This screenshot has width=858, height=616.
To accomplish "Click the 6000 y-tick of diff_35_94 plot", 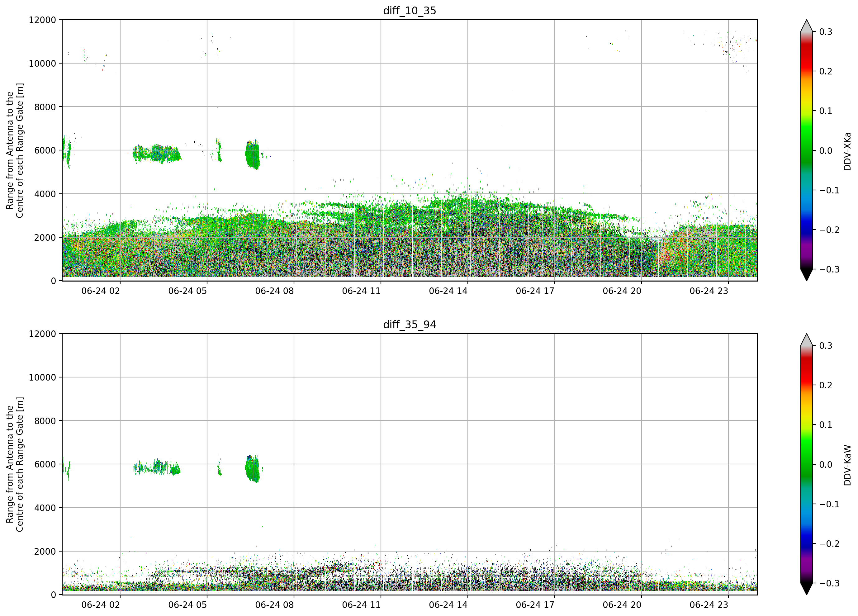I will coord(45,465).
